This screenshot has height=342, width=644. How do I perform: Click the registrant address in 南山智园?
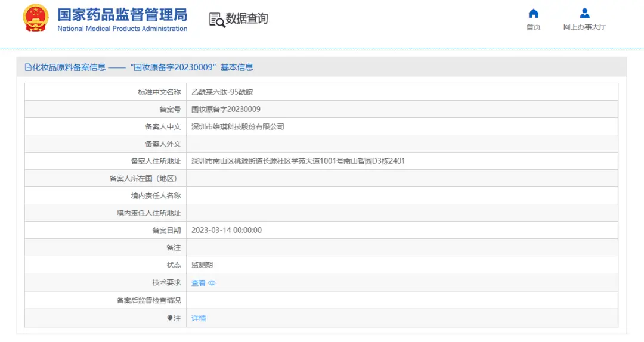[x=298, y=161]
